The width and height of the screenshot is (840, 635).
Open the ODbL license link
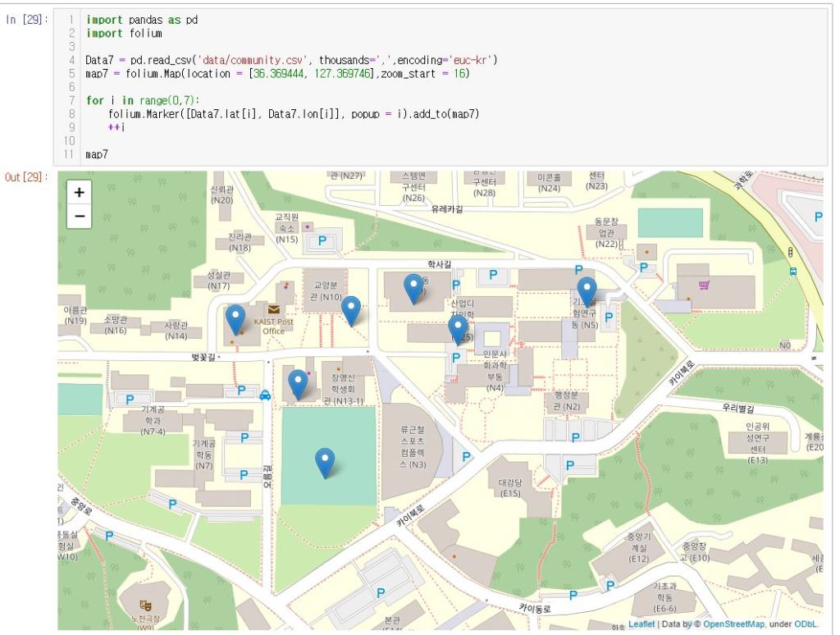pyautogui.click(x=807, y=624)
